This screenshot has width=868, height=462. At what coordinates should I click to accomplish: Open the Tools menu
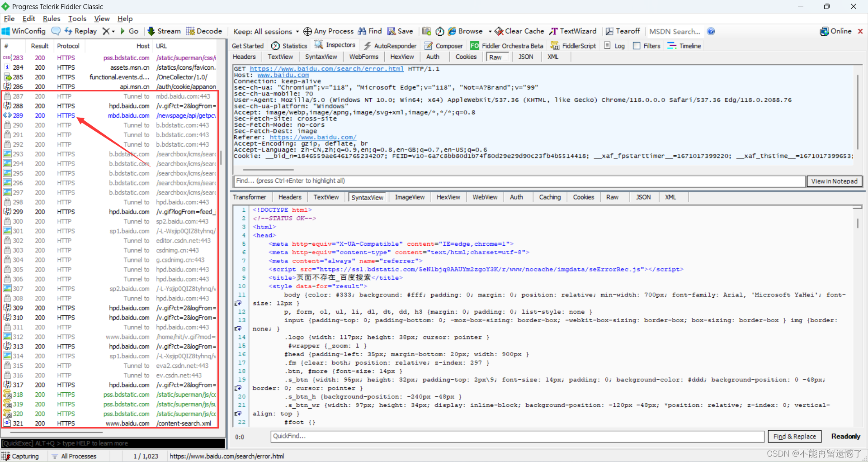tap(77, 19)
